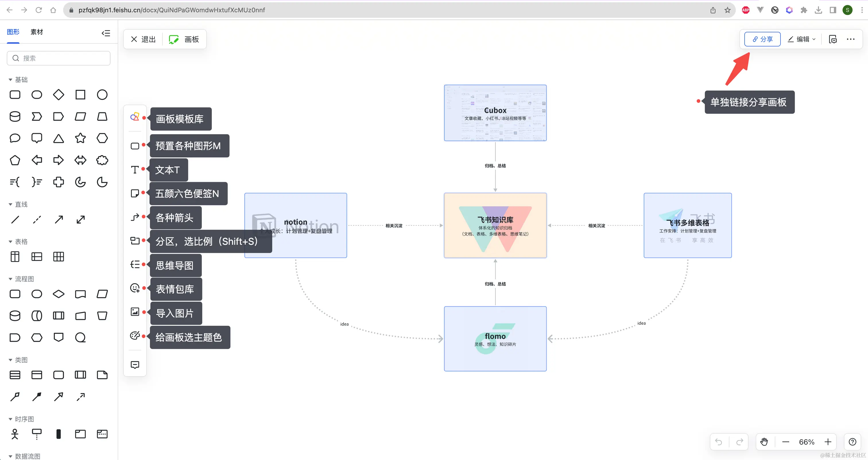The width and height of the screenshot is (868, 460).
Task: Click the import image tool
Action: click(134, 312)
